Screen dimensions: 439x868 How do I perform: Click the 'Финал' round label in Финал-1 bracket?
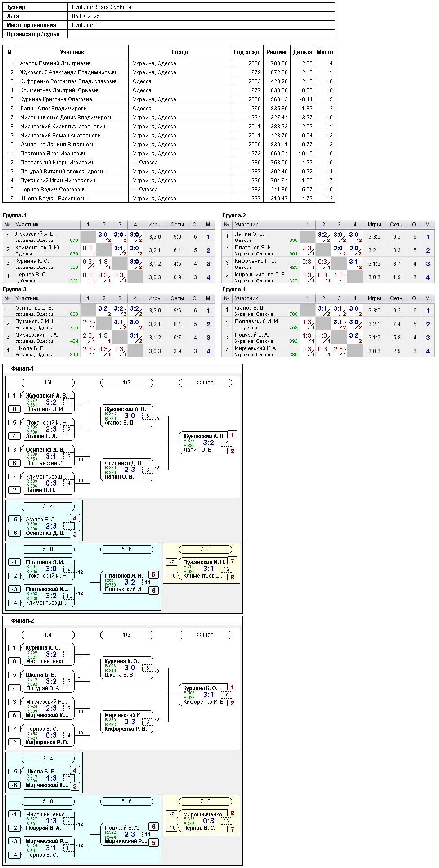205,383
